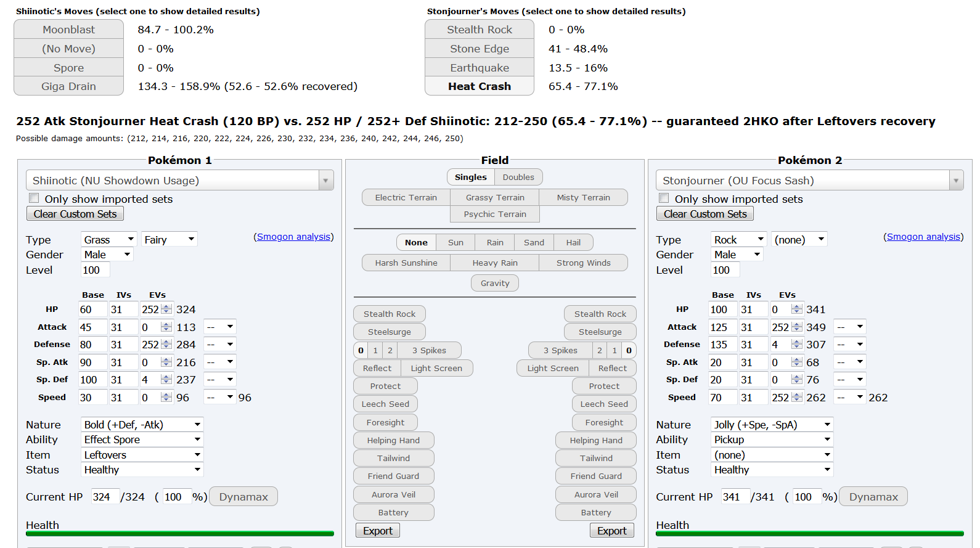Toggle left side Stealth Rock hazard

(x=390, y=314)
